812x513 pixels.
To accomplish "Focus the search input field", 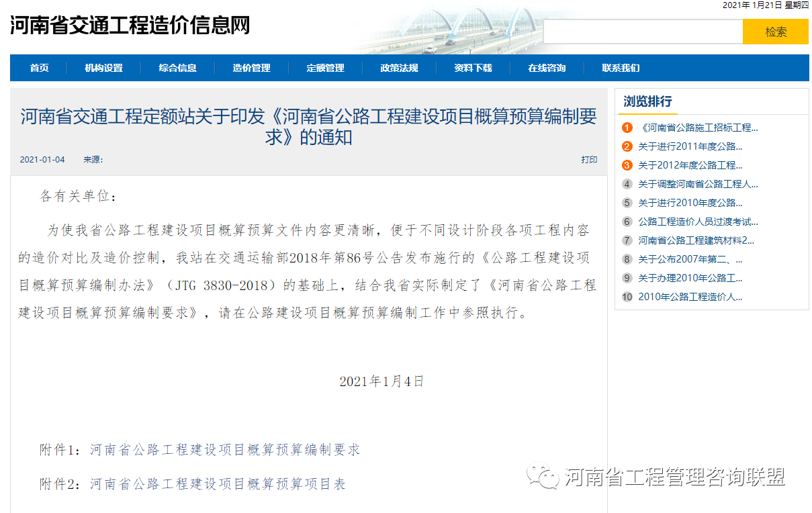I will pyautogui.click(x=643, y=32).
